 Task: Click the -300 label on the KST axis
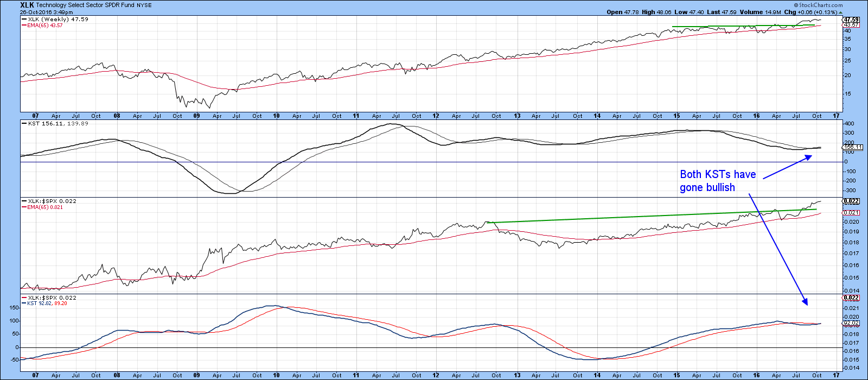(850, 190)
